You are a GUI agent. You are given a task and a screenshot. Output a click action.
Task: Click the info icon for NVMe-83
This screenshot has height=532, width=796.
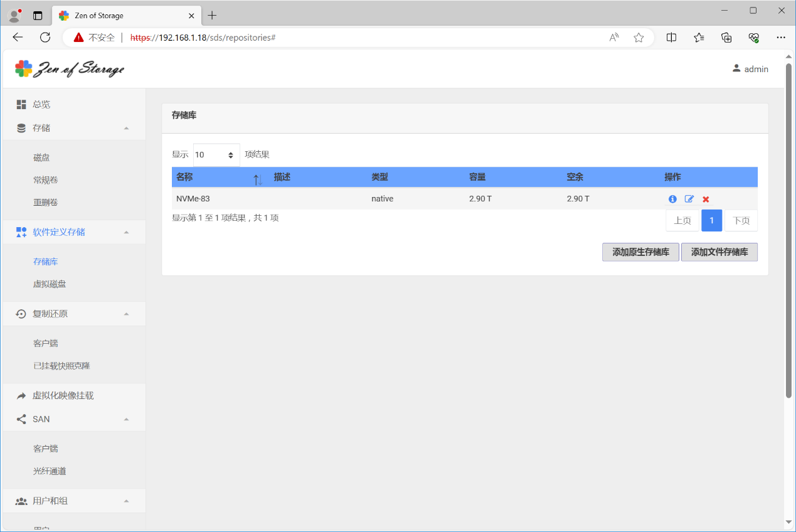point(672,199)
